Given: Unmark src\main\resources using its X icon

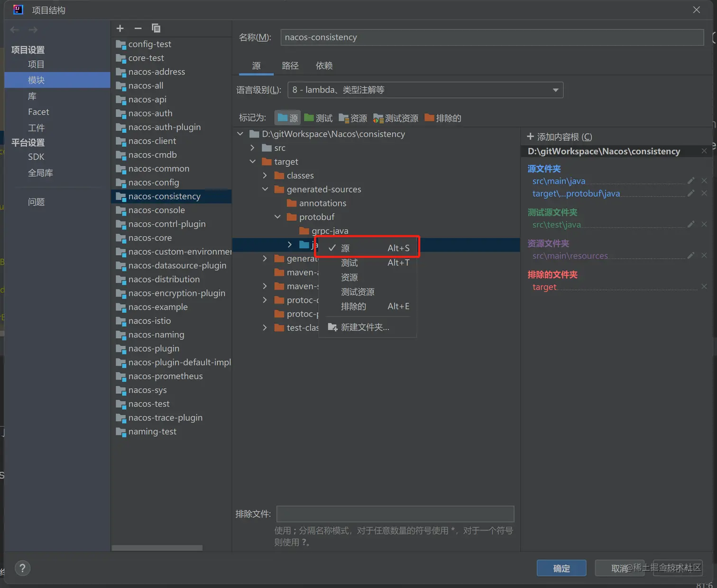Looking at the screenshot, I should pyautogui.click(x=704, y=256).
